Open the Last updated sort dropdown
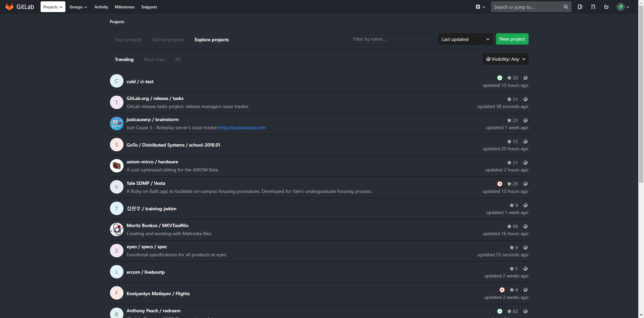Screen dimensions: 644x318 (465, 39)
